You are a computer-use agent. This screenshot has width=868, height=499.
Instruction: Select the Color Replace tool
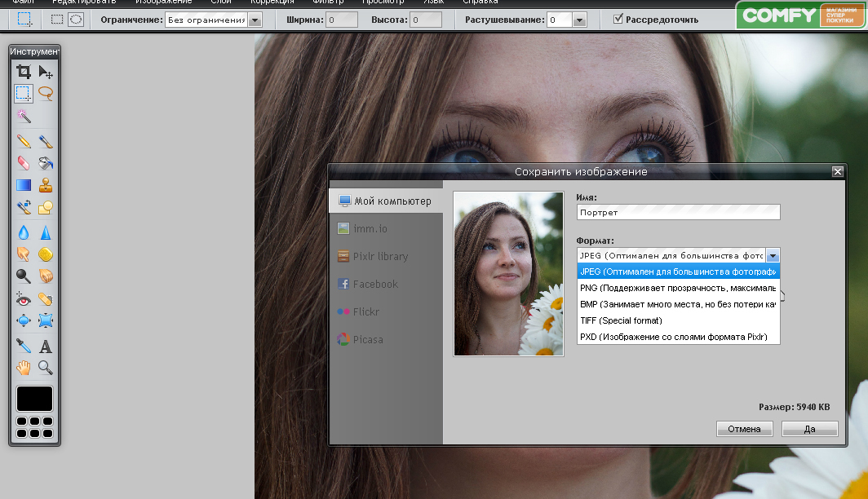tap(23, 207)
